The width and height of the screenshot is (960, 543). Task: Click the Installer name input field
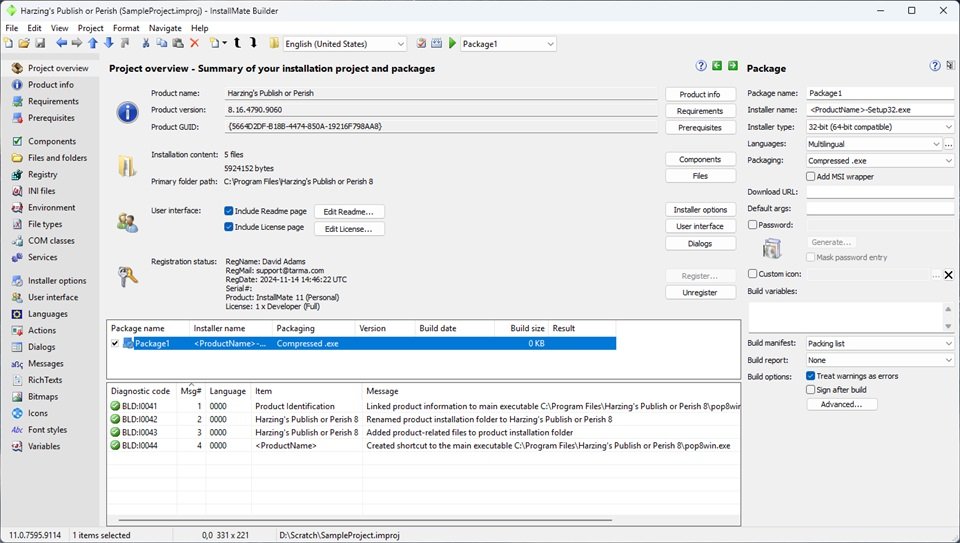pos(880,110)
